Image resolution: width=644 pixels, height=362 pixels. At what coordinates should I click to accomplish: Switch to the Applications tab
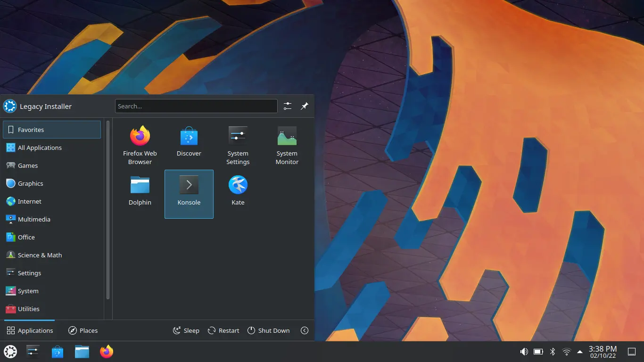point(30,330)
